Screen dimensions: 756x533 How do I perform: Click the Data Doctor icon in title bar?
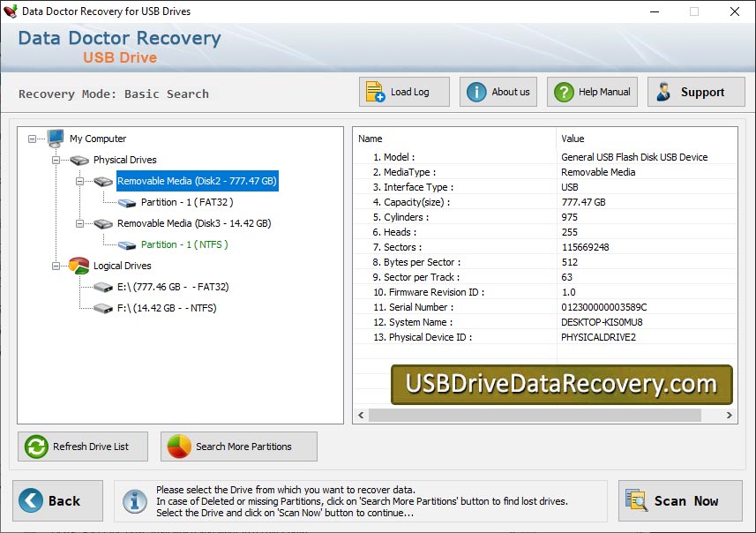[11, 11]
